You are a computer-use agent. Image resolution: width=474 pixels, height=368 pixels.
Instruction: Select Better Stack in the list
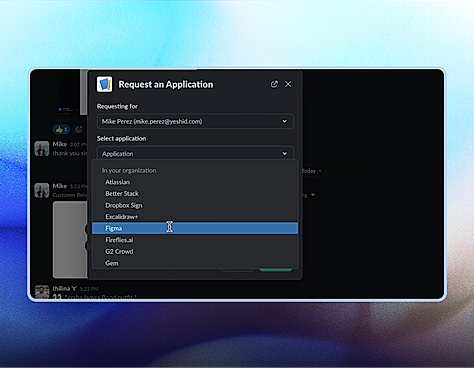[x=195, y=194]
